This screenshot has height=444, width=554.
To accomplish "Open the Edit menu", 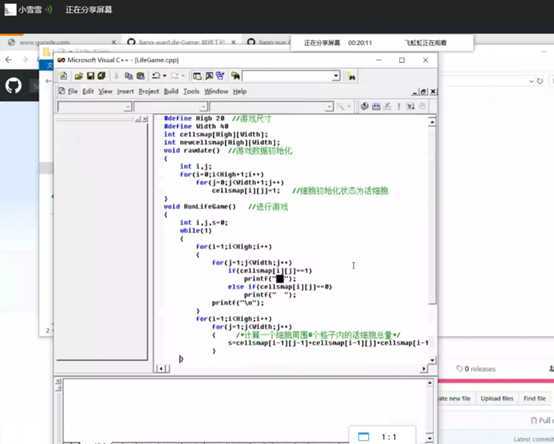I will (88, 91).
